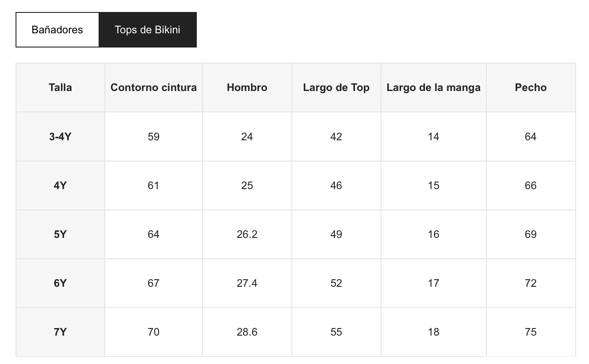The width and height of the screenshot is (589, 364).
Task: Click the Contorno cintura column header
Action: (154, 87)
